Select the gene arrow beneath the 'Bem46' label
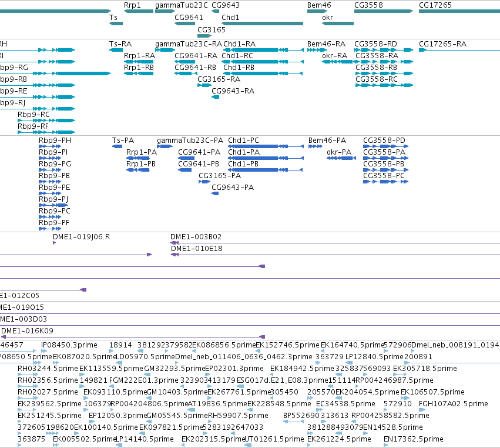The width and height of the screenshot is (500, 448). 318,11
